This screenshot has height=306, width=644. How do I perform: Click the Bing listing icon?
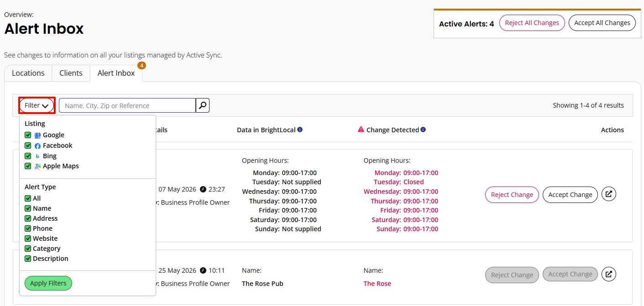pyautogui.click(x=37, y=156)
